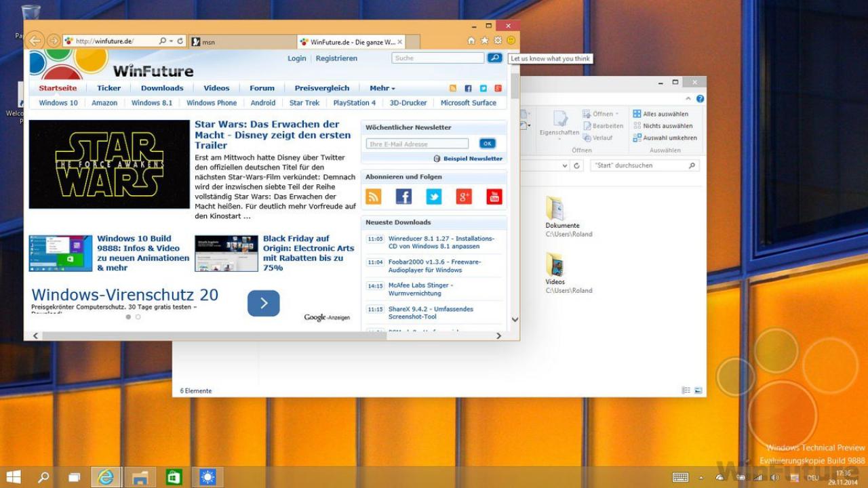Refresh the winfuture.de page
868x488 pixels.
pyautogui.click(x=180, y=41)
